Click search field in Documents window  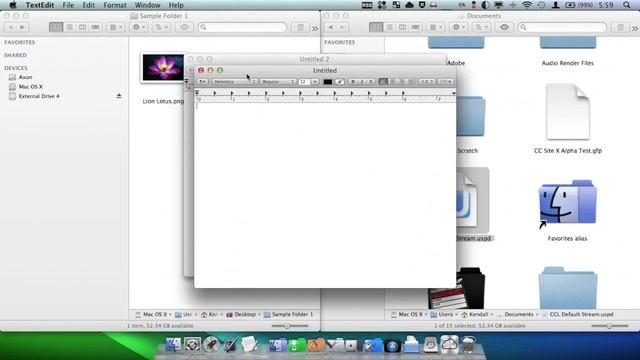[x=562, y=27]
